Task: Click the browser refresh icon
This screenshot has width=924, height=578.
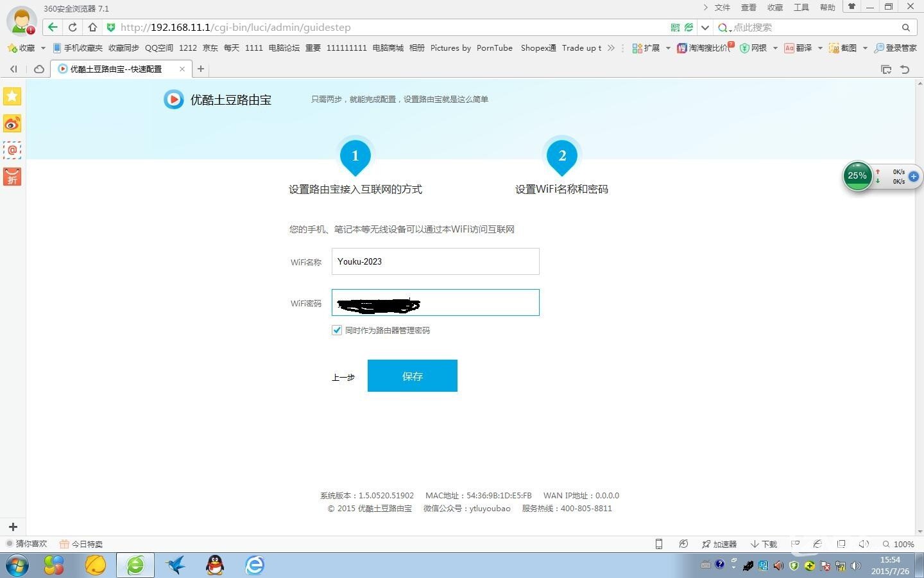Action: 73,27
